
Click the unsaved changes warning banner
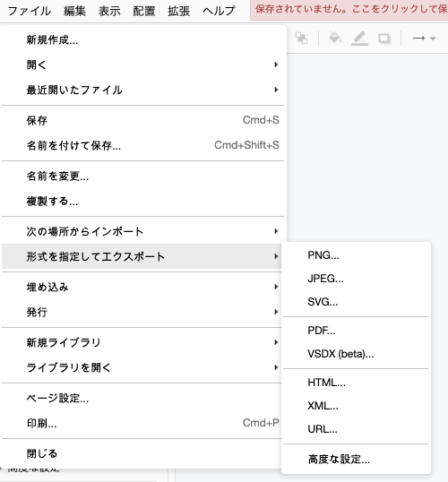349,10
